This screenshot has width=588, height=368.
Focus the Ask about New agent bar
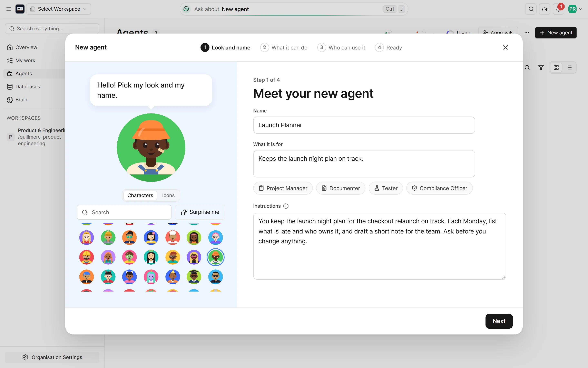(294, 9)
